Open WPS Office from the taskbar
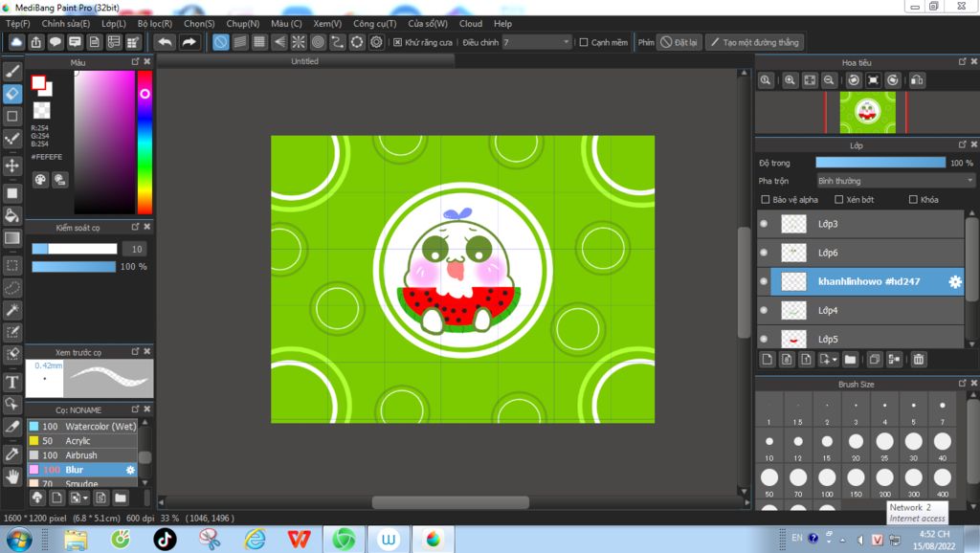The width and height of the screenshot is (980, 553). [x=299, y=540]
